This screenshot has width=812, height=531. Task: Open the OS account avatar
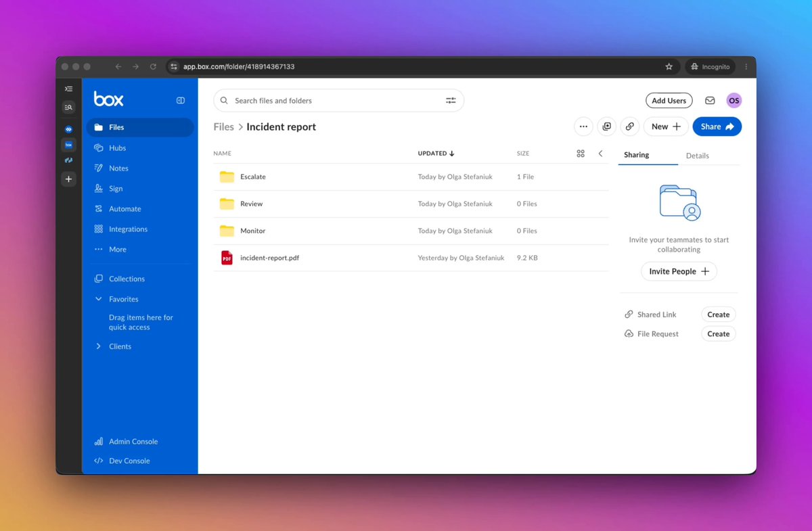[734, 101]
